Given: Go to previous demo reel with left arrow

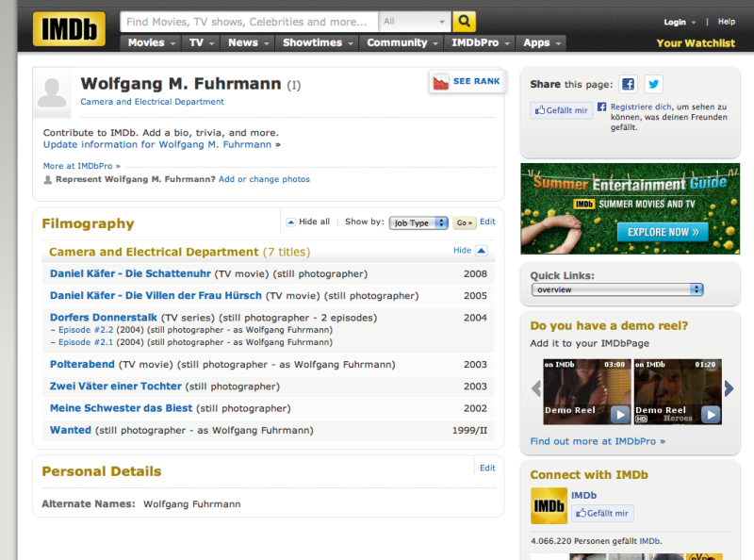Looking at the screenshot, I should pos(536,388).
